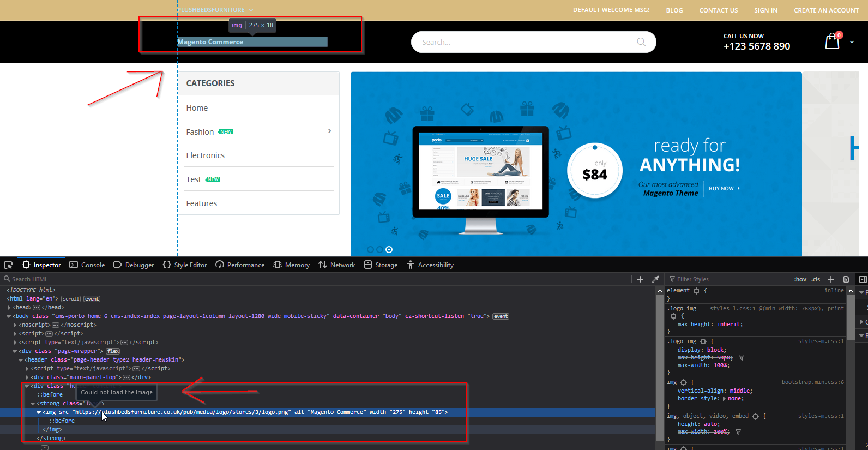This screenshot has width=868, height=450.
Task: Toggle the flex badge on page-wrapper div
Action: click(113, 351)
